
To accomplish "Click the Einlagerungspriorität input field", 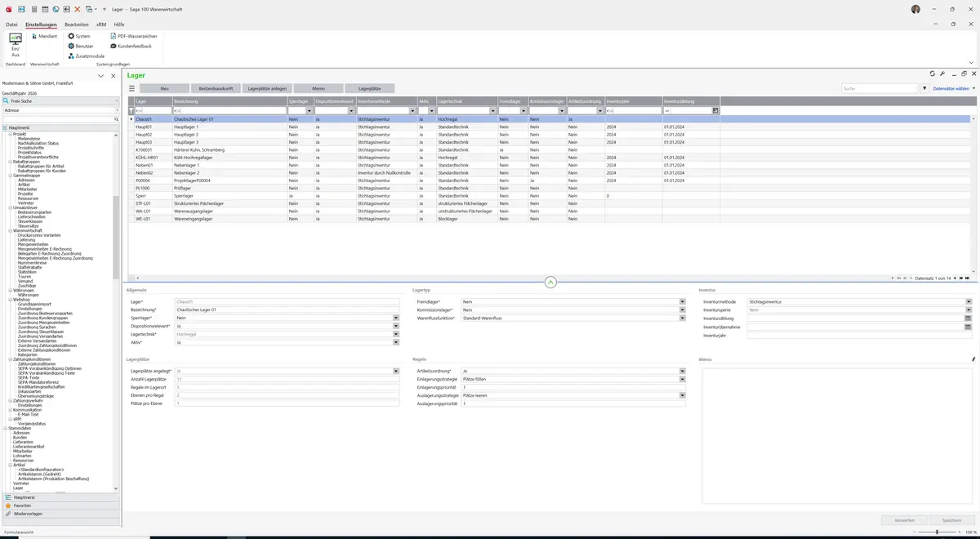I will (573, 387).
